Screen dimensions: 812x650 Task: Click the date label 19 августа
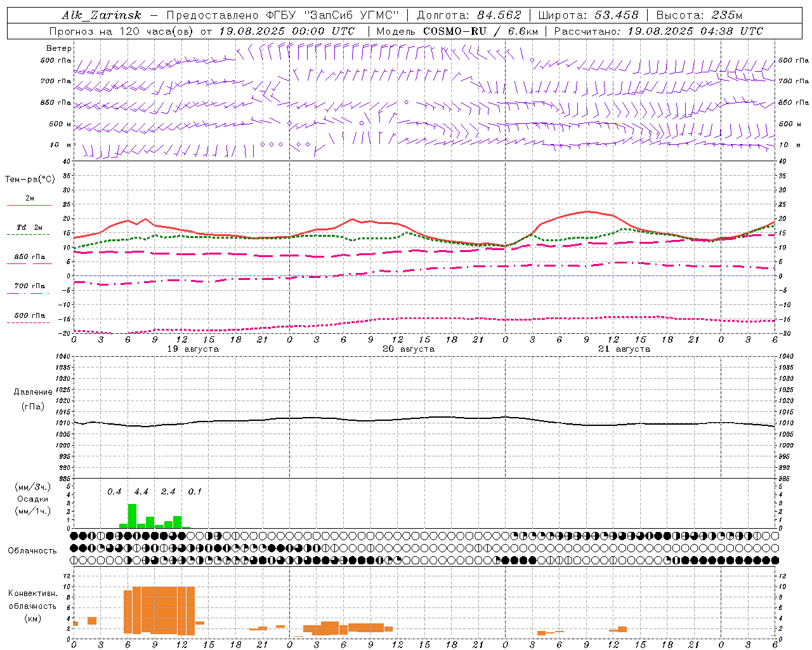point(193,349)
